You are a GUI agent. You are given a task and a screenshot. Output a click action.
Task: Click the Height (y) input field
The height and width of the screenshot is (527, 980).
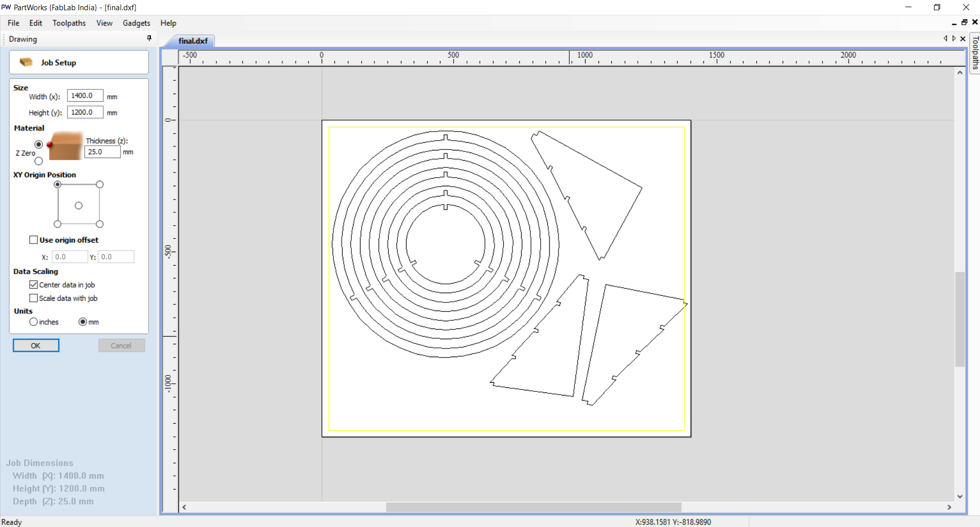(x=85, y=112)
